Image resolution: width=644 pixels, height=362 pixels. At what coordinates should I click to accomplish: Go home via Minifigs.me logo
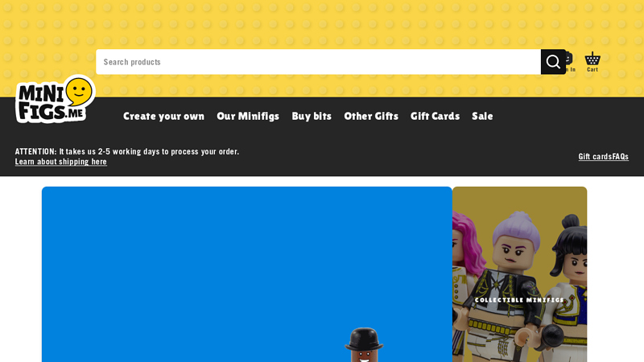[55, 99]
